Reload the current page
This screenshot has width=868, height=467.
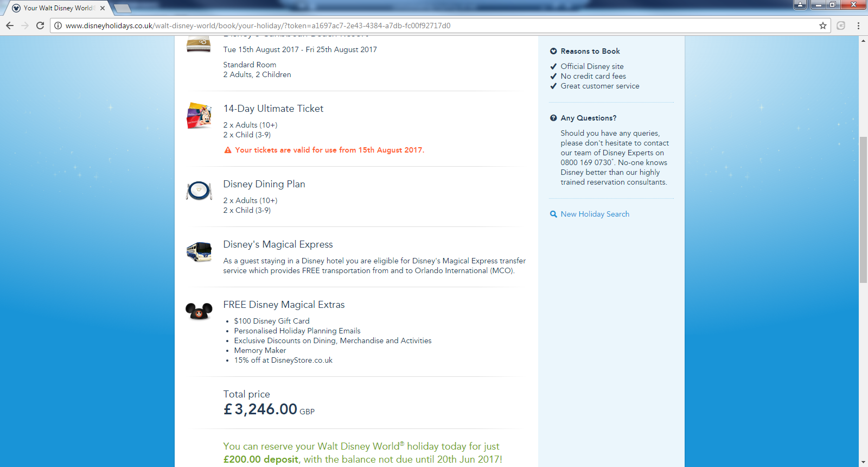[40, 26]
